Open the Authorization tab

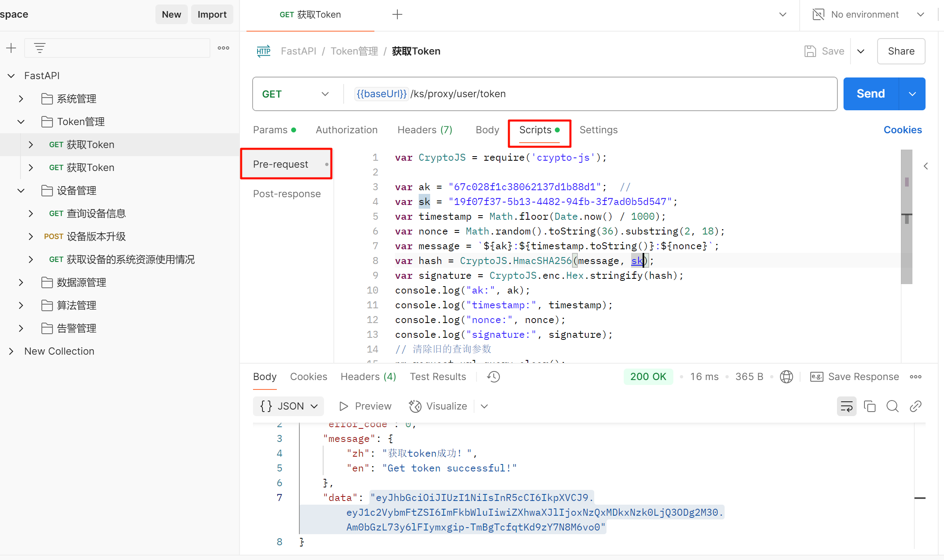[347, 130]
